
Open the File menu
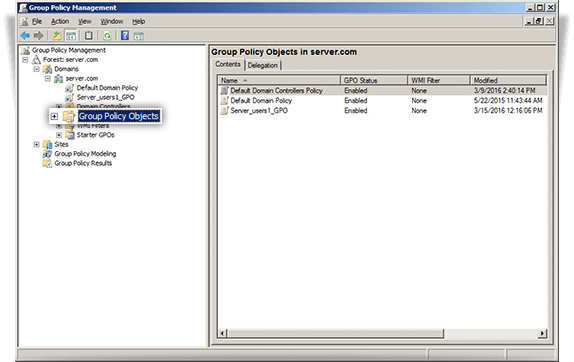pyautogui.click(x=37, y=22)
